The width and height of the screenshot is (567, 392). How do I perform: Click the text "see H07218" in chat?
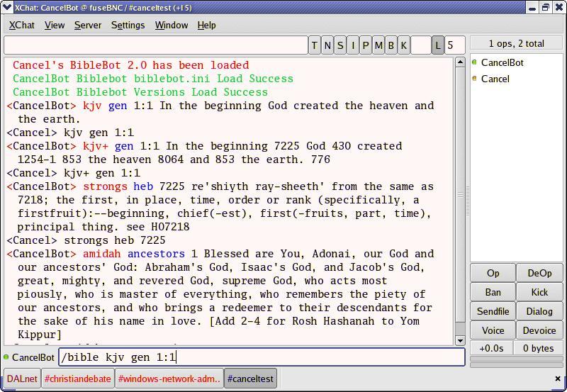(158, 227)
